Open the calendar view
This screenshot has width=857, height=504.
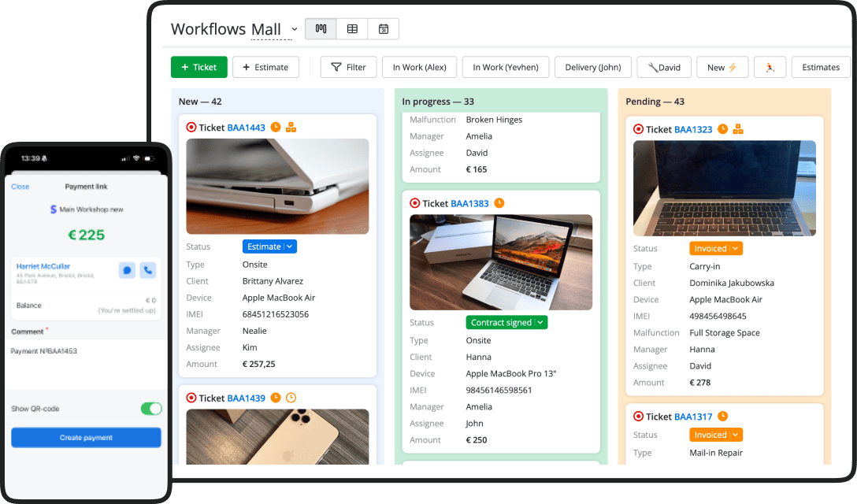383,29
